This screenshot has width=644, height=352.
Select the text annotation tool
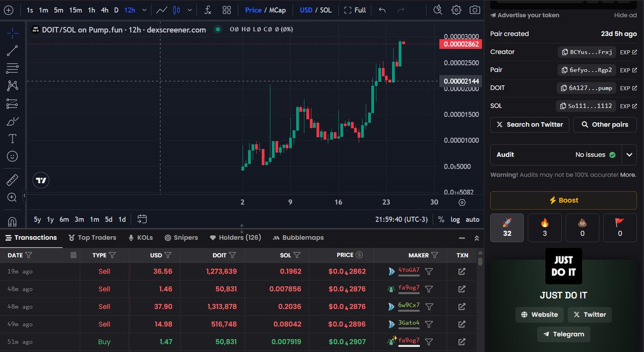(12, 139)
